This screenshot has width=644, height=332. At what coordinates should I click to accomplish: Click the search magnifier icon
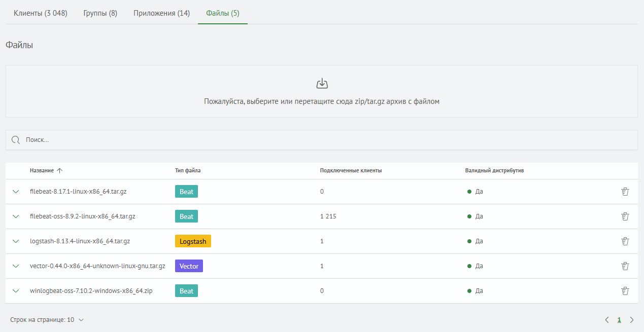(x=16, y=140)
